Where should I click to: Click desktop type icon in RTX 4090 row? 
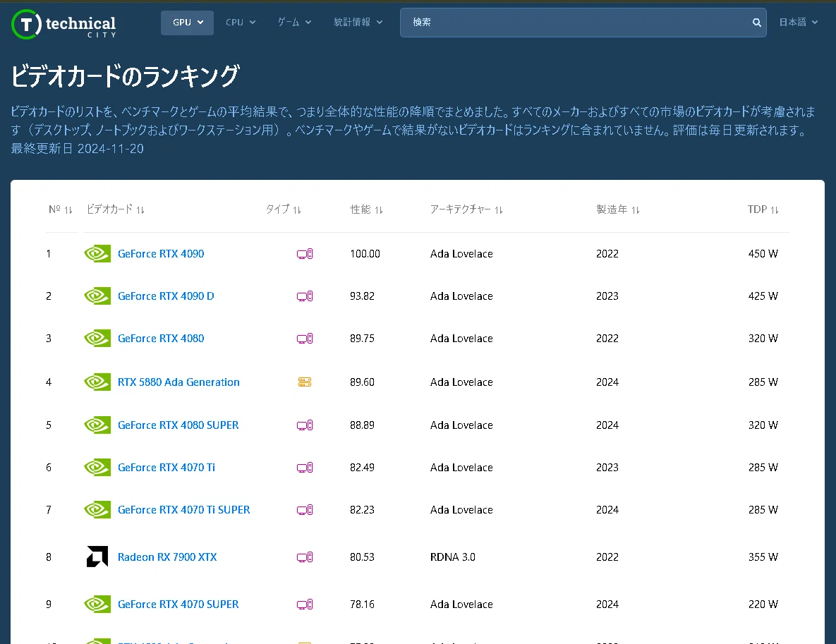tap(305, 254)
